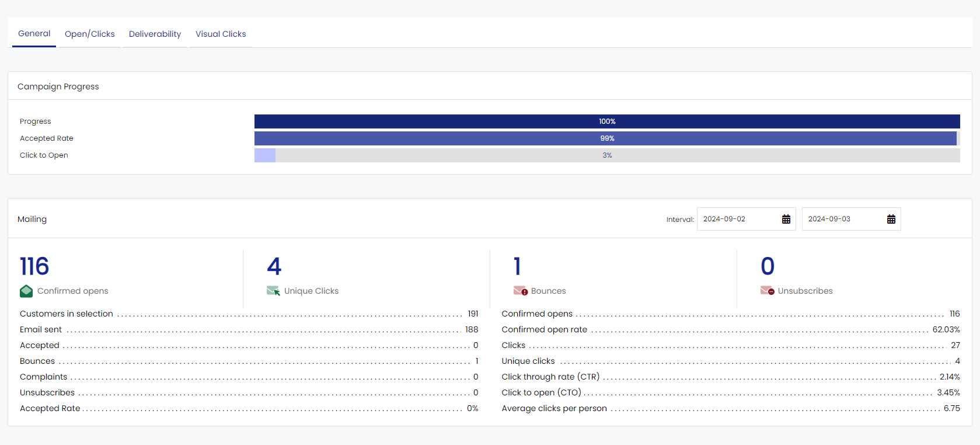The height and width of the screenshot is (445, 980).
Task: Click the 100% Progress bar
Action: (x=607, y=121)
